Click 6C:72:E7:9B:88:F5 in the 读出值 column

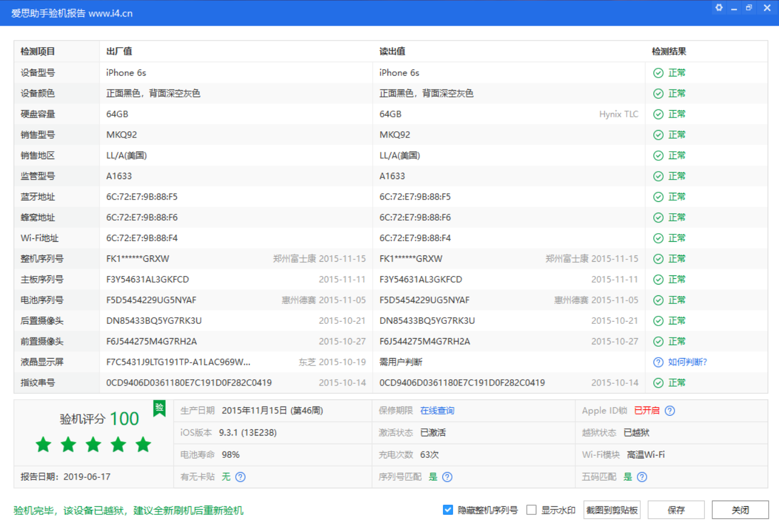[x=415, y=197]
